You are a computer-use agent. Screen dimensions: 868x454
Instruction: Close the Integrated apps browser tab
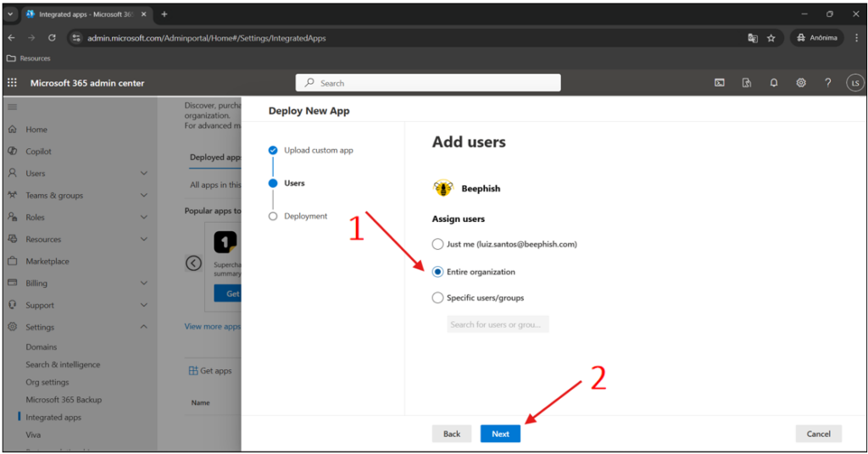[x=144, y=14]
